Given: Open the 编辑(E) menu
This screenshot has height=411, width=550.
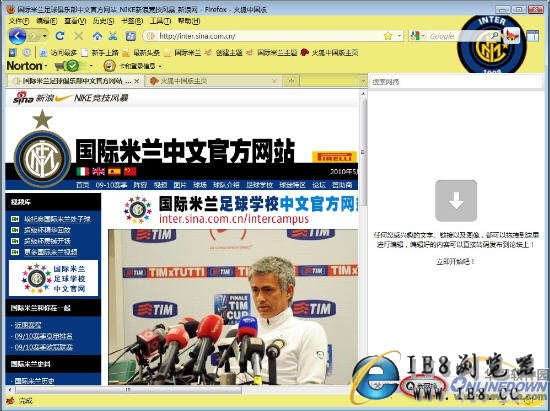Looking at the screenshot, I should point(47,21).
